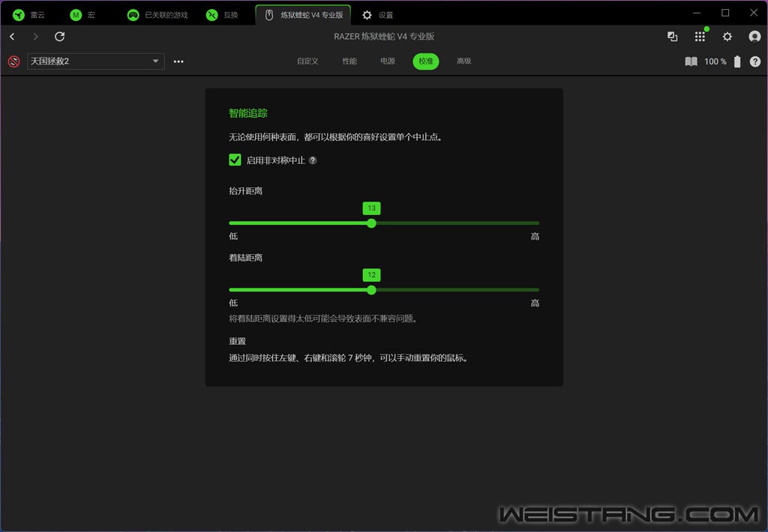The image size is (768, 532).
Task: Click the battery status icon
Action: (737, 61)
